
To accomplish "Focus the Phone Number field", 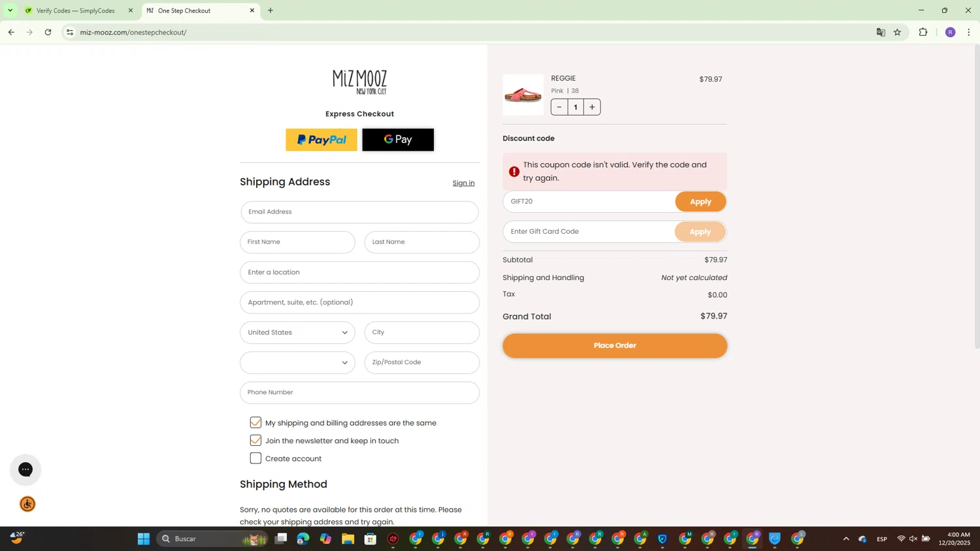I will coord(360,392).
